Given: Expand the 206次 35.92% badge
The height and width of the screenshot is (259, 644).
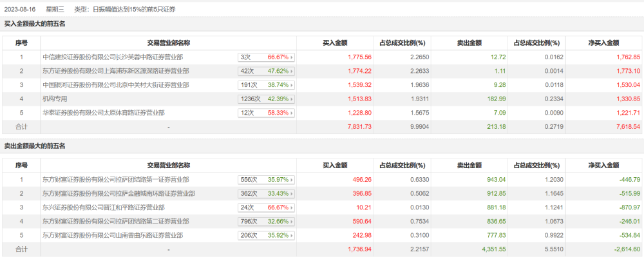Looking at the screenshot, I should point(266,235).
